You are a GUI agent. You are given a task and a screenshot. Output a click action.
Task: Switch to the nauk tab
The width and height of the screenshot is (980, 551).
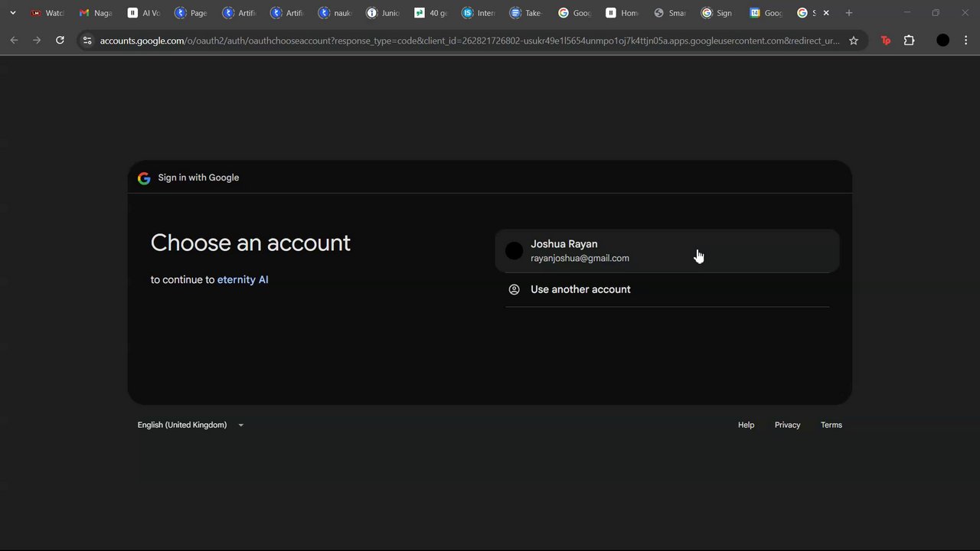(336, 13)
